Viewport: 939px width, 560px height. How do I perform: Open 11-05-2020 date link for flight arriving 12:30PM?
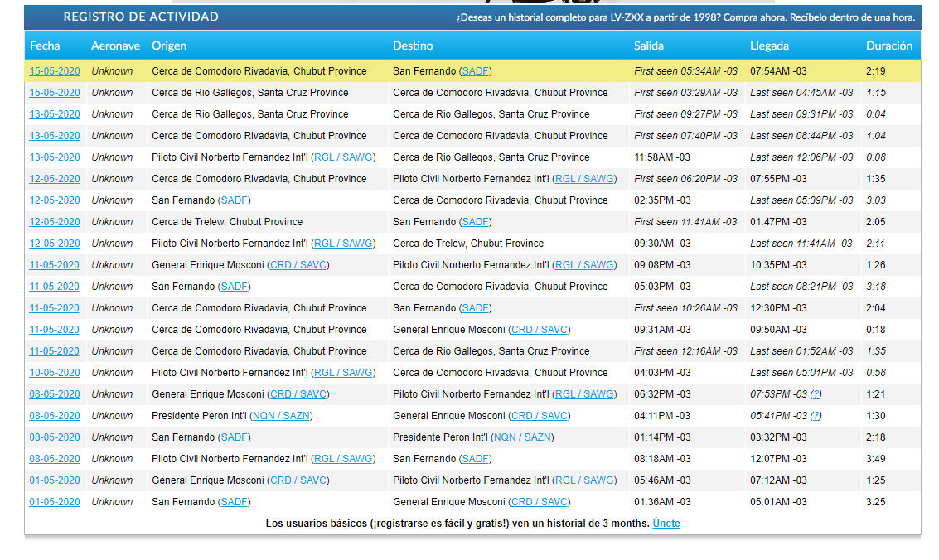[x=55, y=308]
